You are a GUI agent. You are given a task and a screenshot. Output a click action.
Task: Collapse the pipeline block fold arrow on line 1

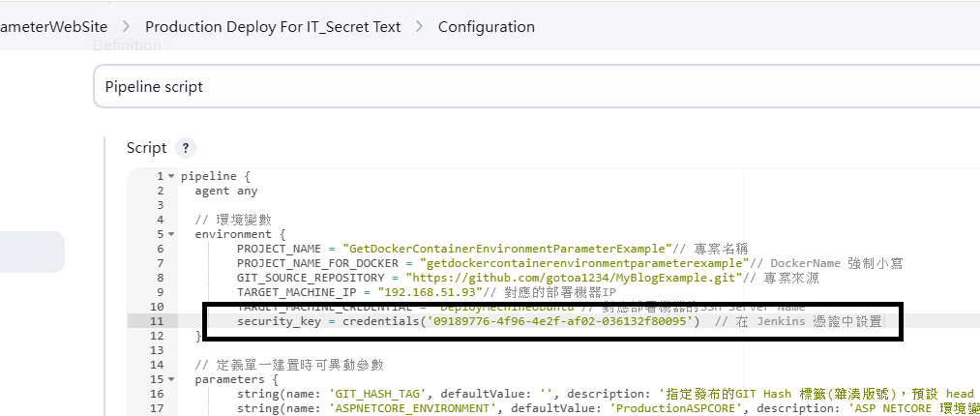[171, 176]
